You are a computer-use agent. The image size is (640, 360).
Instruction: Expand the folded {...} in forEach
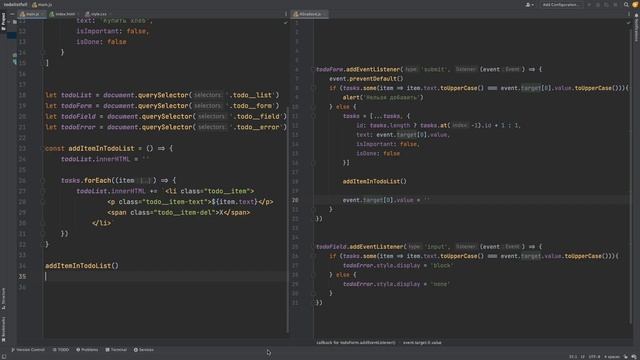point(144,180)
